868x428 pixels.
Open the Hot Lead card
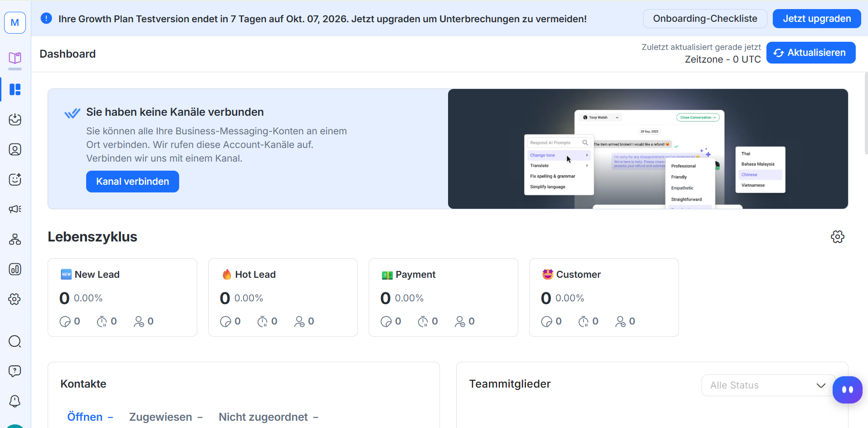click(283, 298)
